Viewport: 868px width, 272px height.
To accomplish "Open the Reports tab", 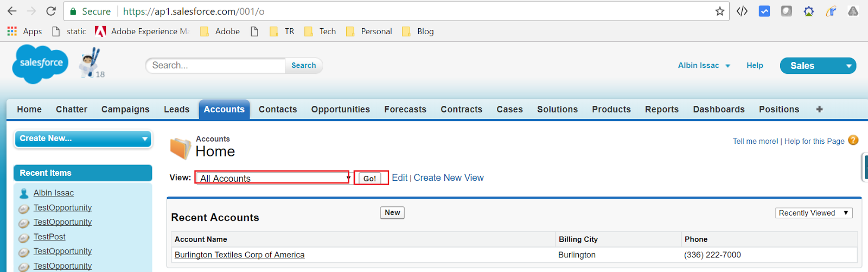I will 662,109.
